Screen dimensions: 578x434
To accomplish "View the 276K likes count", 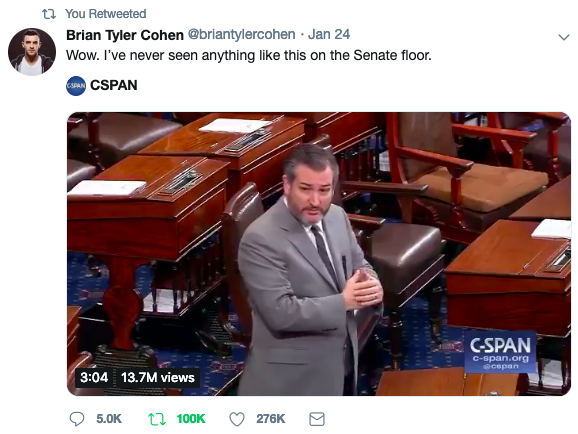I will coord(271,419).
